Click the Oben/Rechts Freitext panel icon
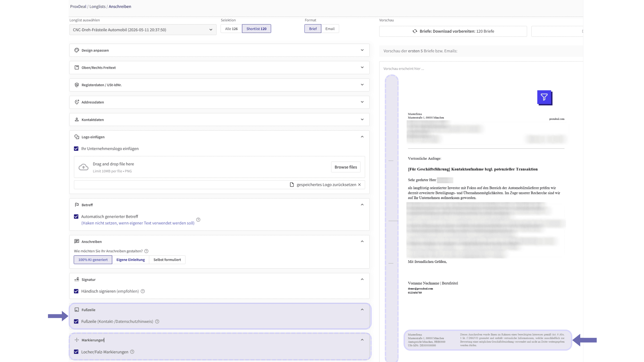 pyautogui.click(x=77, y=67)
